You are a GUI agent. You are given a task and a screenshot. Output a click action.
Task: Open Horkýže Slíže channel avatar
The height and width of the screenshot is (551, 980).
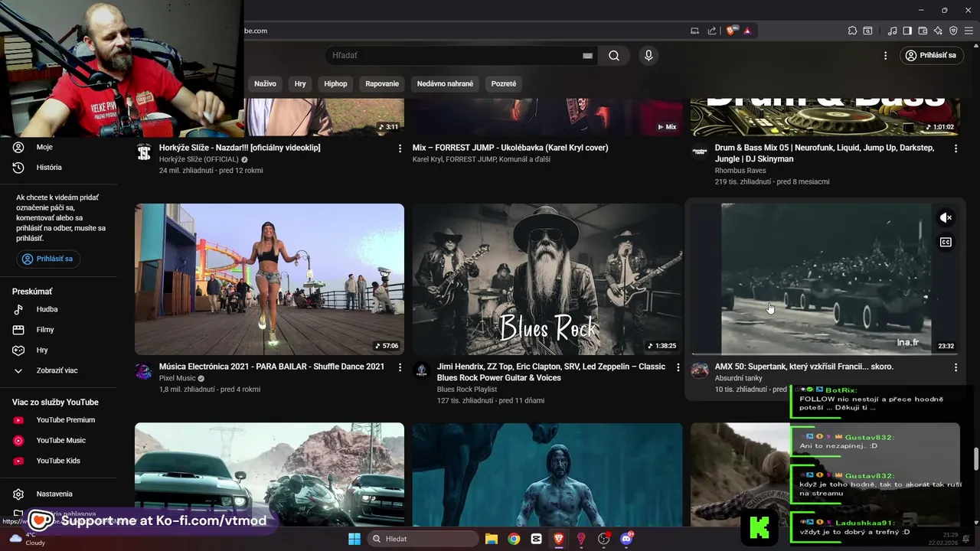pos(144,152)
